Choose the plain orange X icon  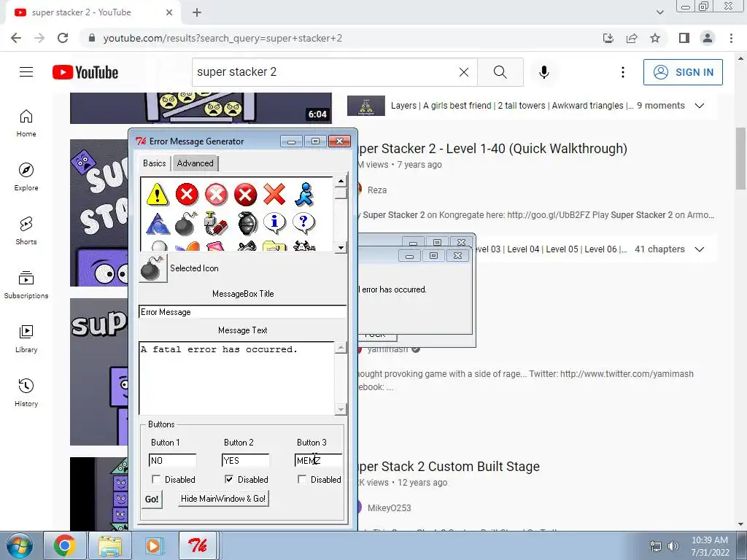[274, 194]
